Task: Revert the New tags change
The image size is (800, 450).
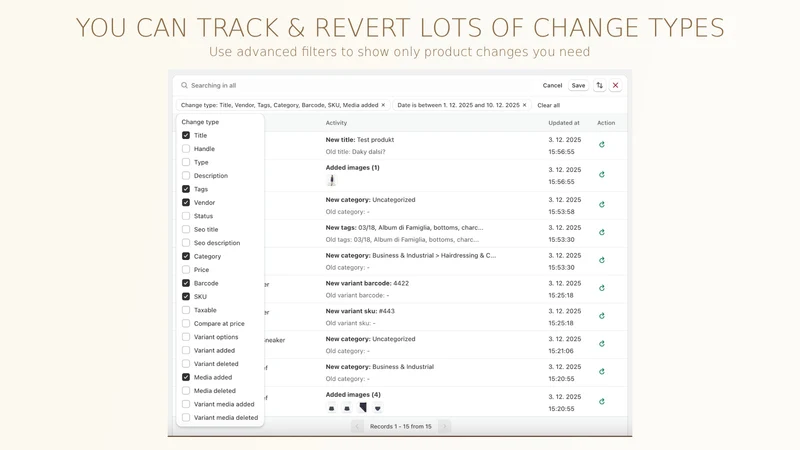Action: 602,232
